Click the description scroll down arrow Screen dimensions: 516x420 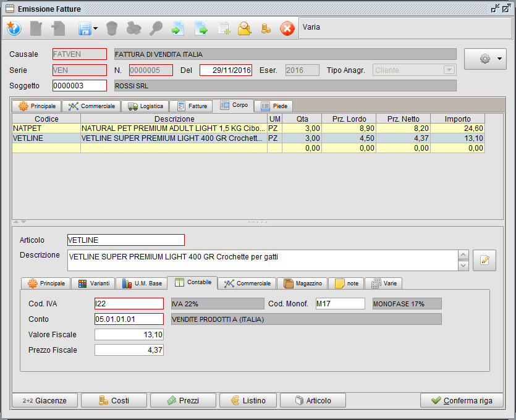[x=463, y=266]
